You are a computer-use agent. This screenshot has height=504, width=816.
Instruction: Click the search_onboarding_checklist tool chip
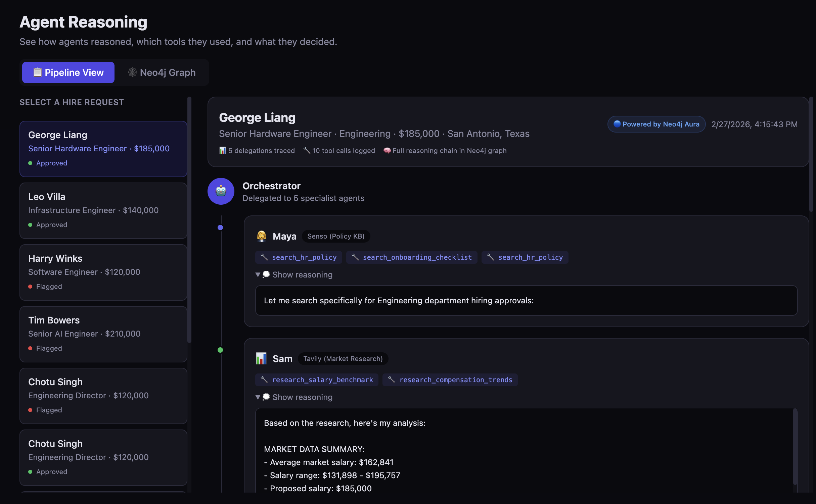coord(412,257)
